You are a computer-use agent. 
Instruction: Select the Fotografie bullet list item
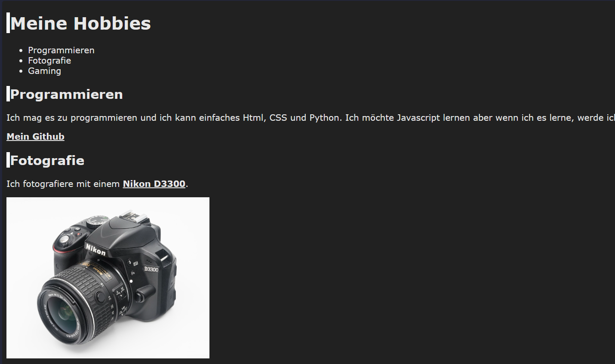[49, 61]
